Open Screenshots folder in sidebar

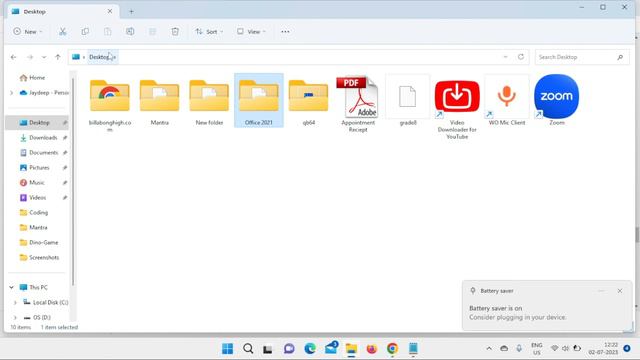coord(44,258)
